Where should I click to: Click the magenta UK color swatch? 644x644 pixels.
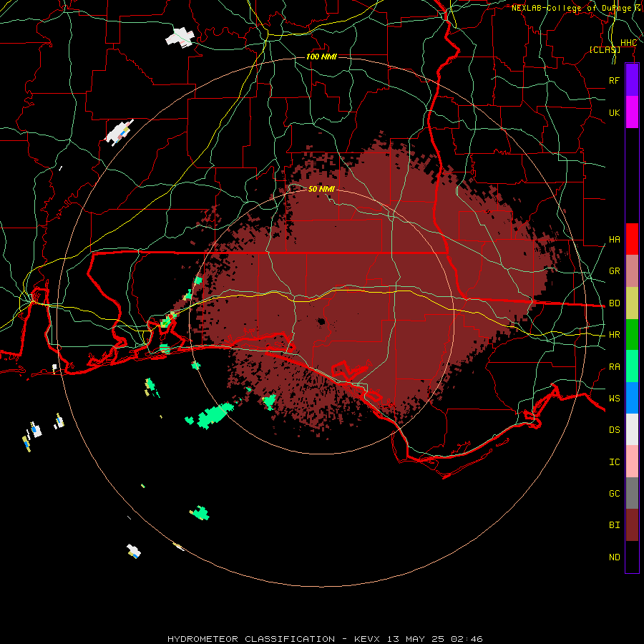632,112
